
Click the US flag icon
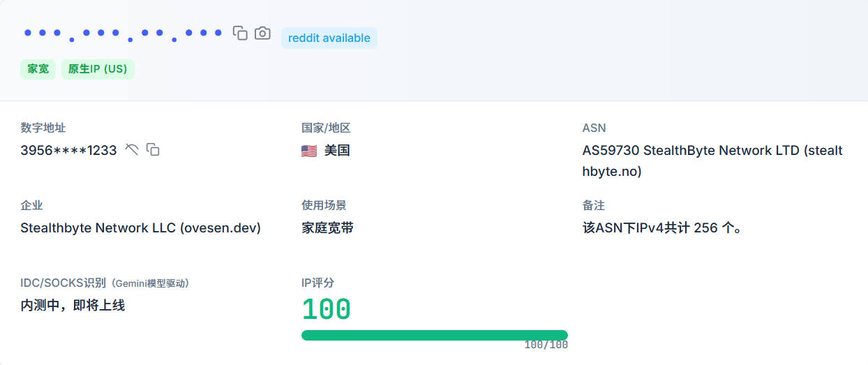coord(309,151)
